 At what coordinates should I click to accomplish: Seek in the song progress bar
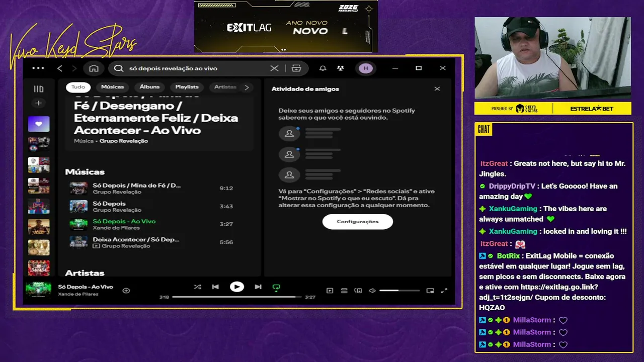click(x=237, y=297)
